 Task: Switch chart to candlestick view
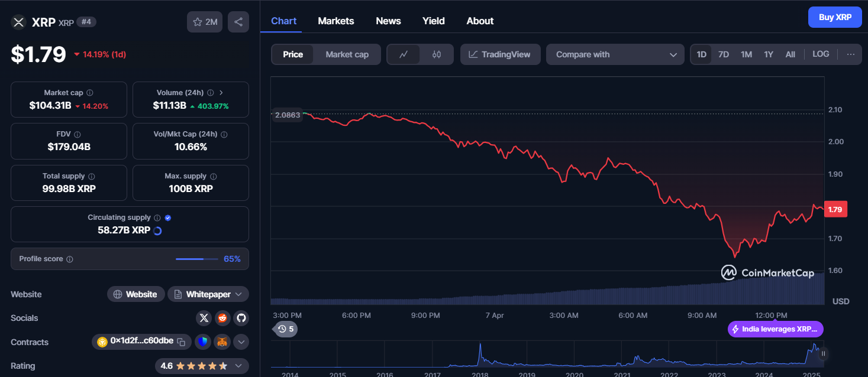(437, 54)
